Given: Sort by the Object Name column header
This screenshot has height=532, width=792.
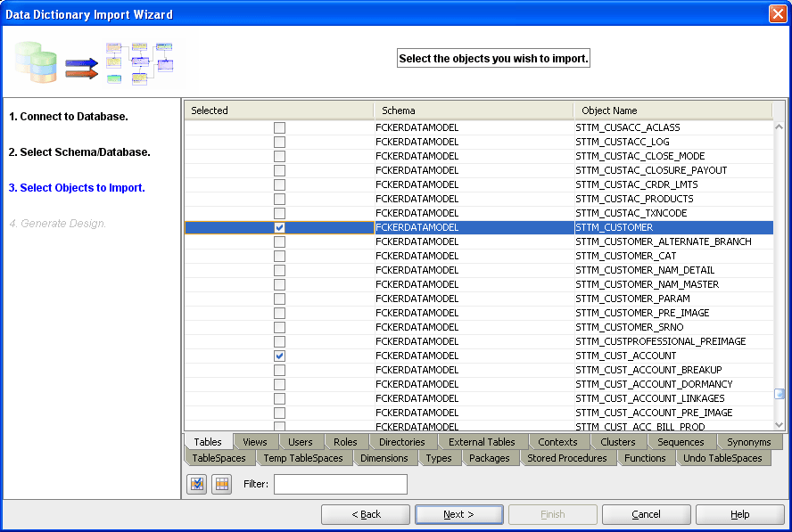Looking at the screenshot, I should [x=672, y=110].
